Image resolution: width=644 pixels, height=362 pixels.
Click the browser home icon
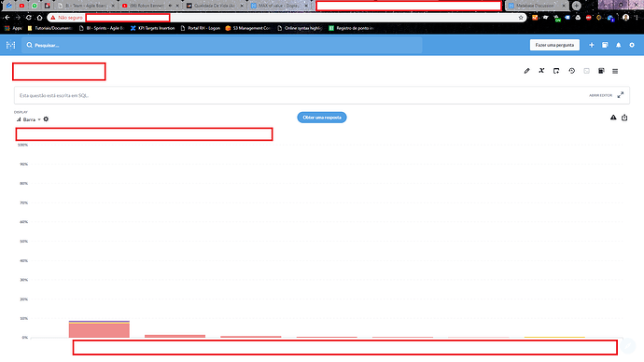click(x=39, y=18)
